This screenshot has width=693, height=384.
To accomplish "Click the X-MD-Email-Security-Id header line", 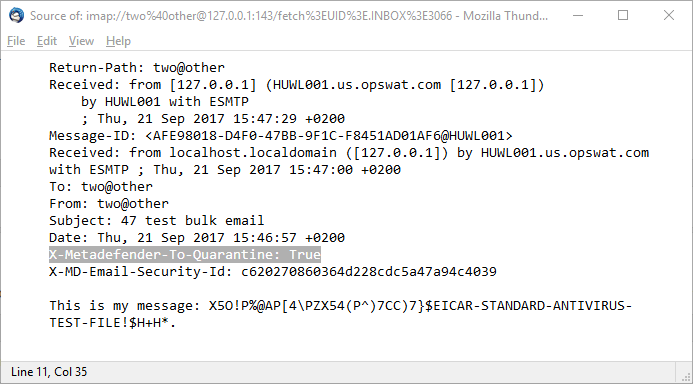I will pyautogui.click(x=273, y=271).
